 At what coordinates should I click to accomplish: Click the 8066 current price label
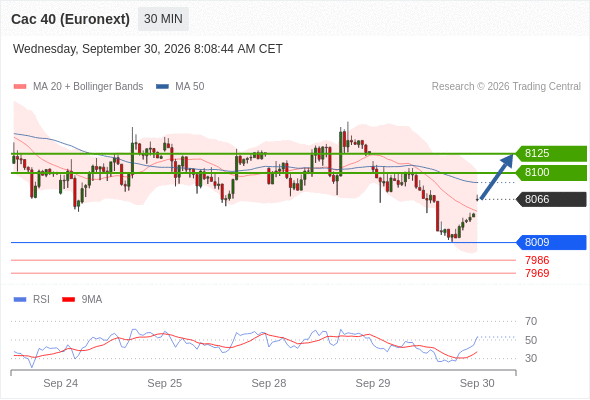[x=551, y=199]
